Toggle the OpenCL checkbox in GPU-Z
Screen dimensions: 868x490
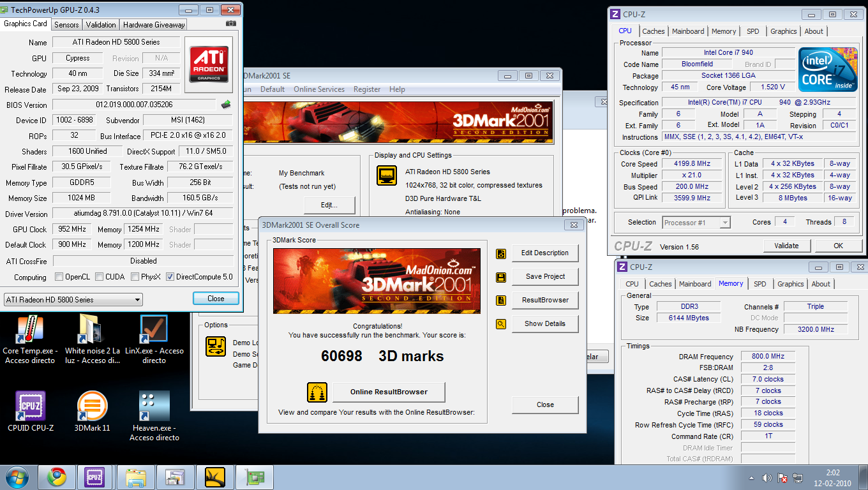pos(59,277)
